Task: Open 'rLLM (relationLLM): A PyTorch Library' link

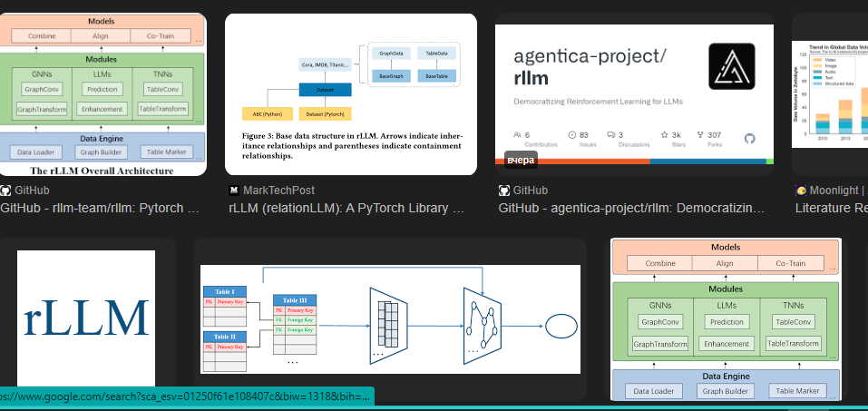Action: [x=347, y=209]
